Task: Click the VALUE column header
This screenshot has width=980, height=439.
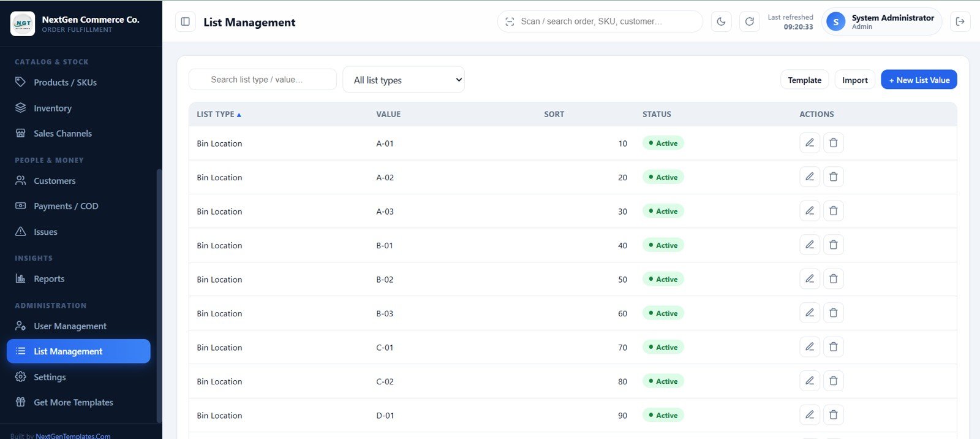Action: 388,114
